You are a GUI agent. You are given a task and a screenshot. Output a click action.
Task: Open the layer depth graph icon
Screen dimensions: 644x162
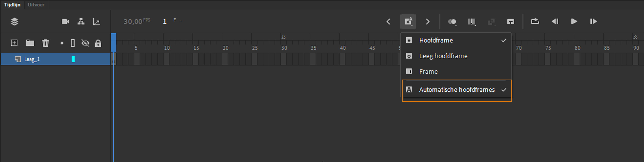click(96, 22)
